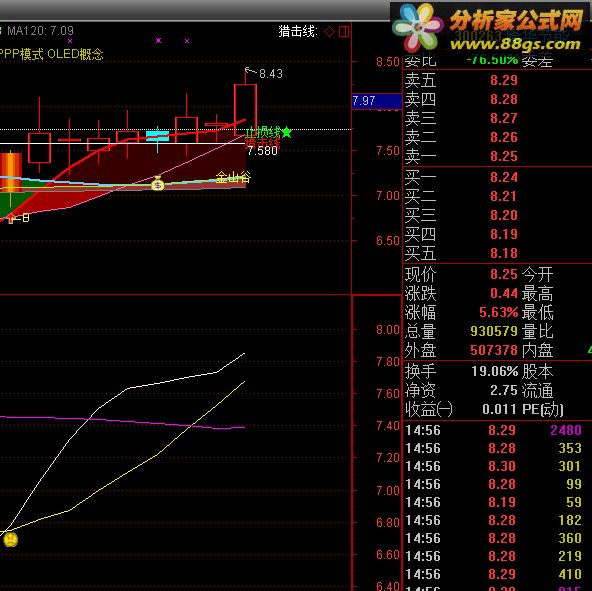
Task: Click the yellow sad face icon
Action: (x=11, y=539)
